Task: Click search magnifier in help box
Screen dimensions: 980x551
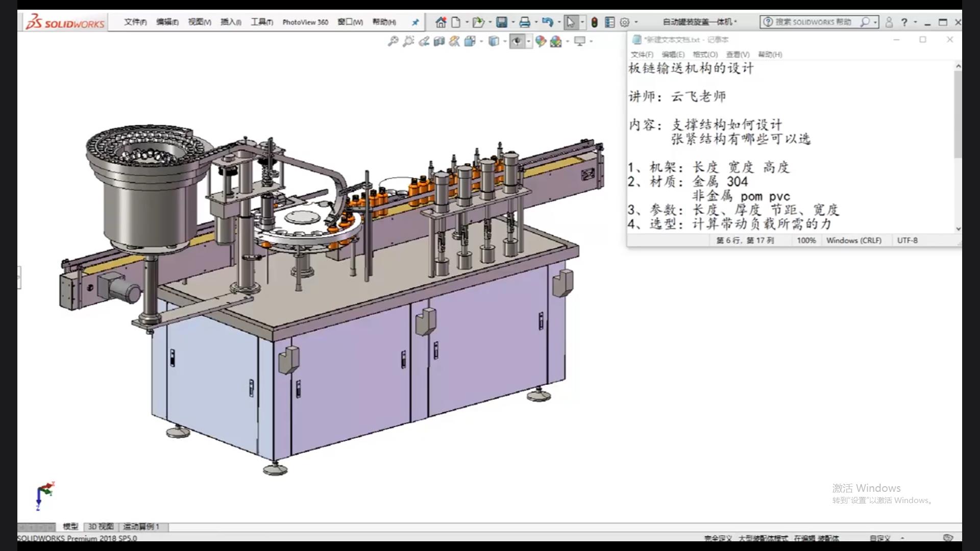Action: pos(865,22)
